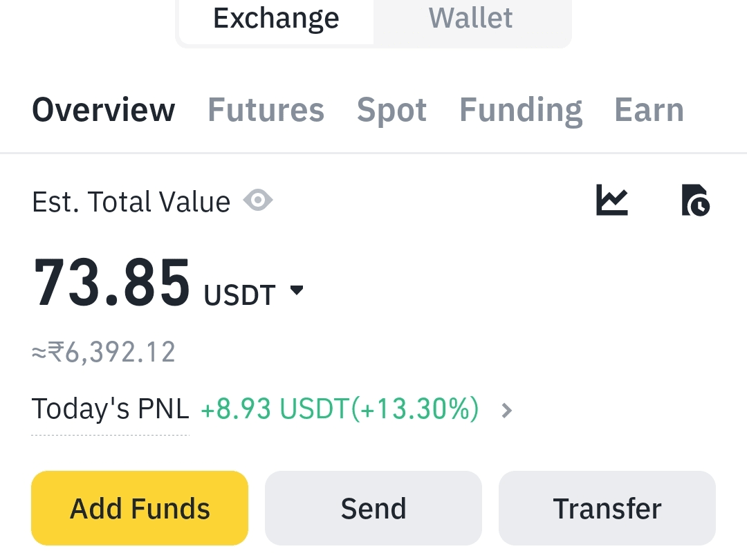747x560 pixels.
Task: Hide balance with the eye icon
Action: pos(258,201)
